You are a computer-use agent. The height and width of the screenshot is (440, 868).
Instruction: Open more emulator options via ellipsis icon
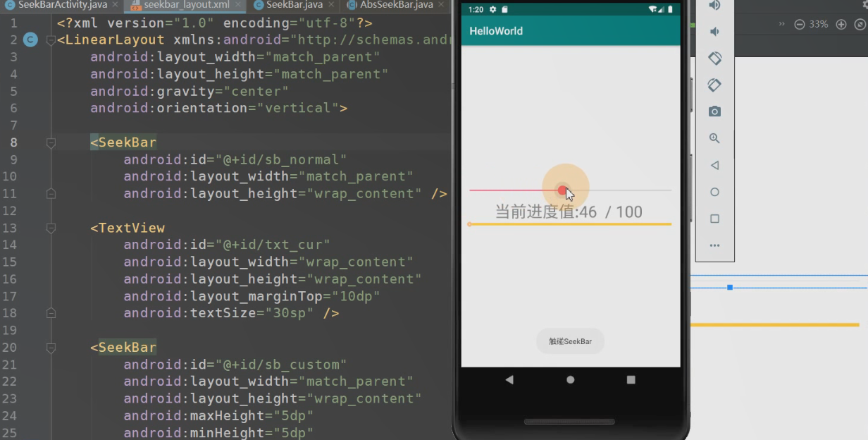pos(714,245)
